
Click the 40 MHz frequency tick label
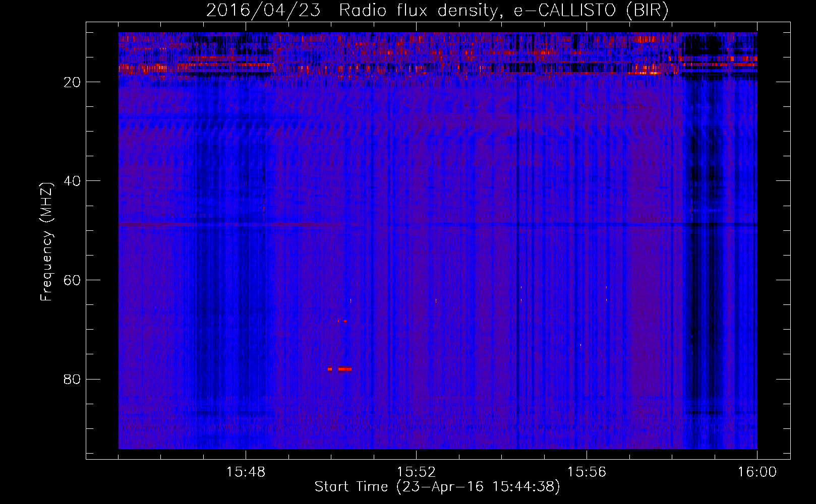(72, 181)
